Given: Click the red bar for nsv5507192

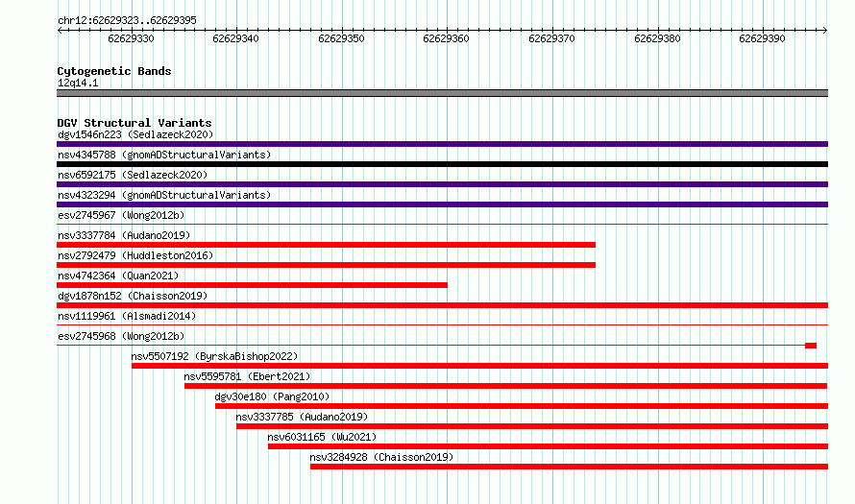Looking at the screenshot, I should (479, 366).
